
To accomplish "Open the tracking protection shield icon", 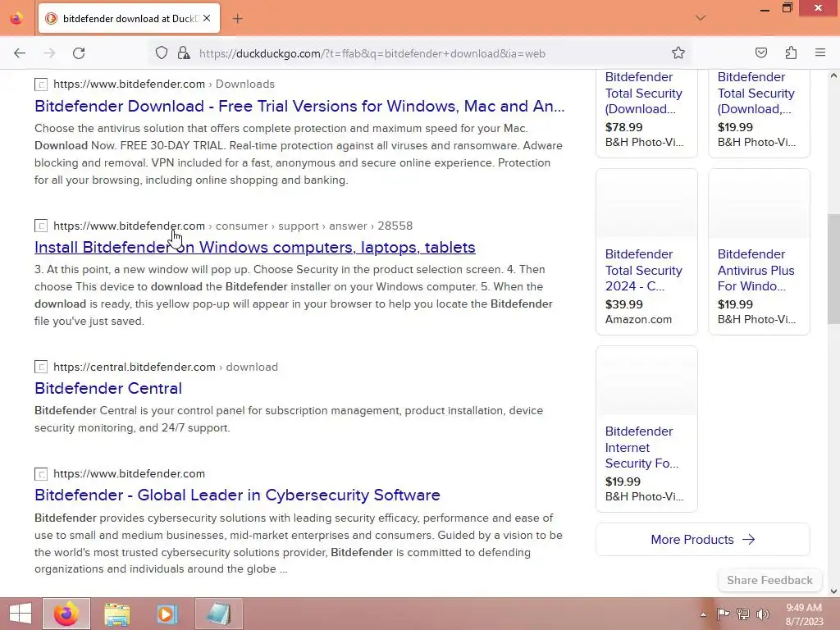I will pyautogui.click(x=162, y=53).
